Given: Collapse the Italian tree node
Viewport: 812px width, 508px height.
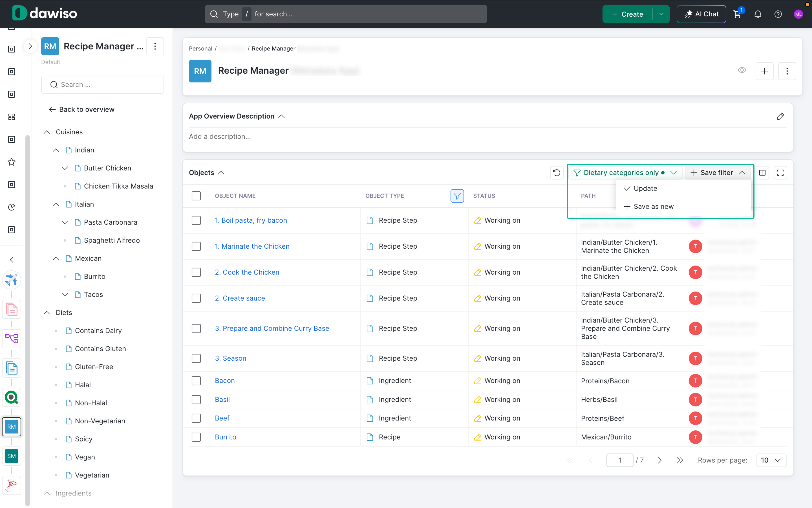Looking at the screenshot, I should point(56,204).
